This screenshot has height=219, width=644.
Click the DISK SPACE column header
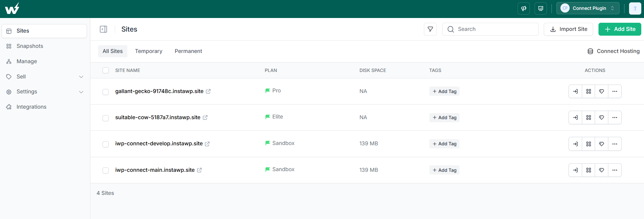coord(373,70)
